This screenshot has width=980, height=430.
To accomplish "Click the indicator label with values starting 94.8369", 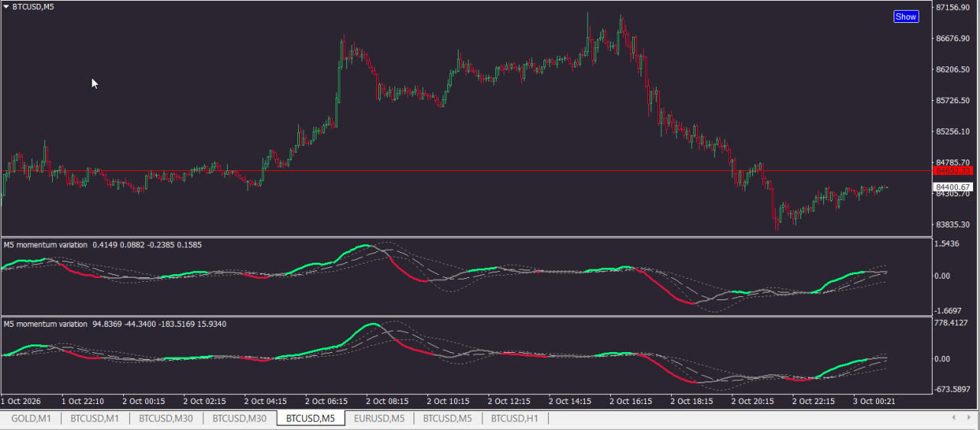I will pyautogui.click(x=115, y=325).
